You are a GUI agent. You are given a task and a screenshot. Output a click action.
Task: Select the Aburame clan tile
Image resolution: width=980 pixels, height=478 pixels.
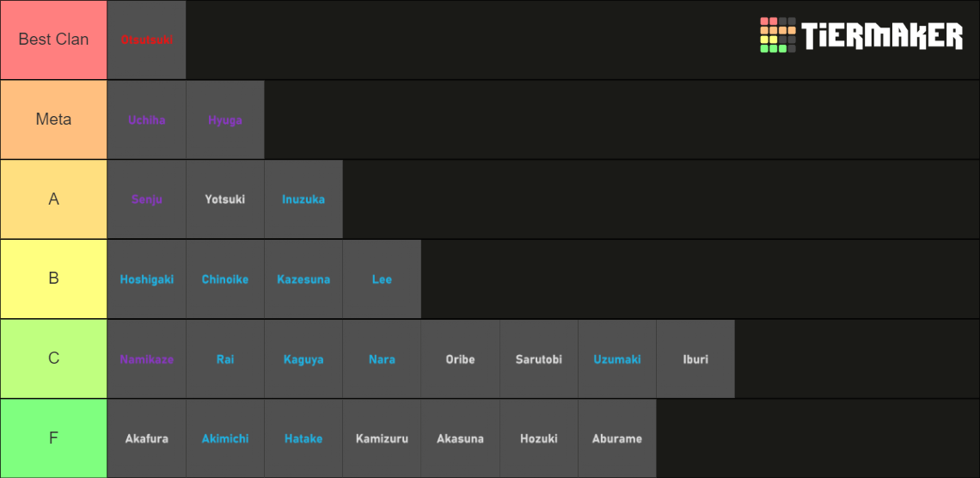(617, 438)
